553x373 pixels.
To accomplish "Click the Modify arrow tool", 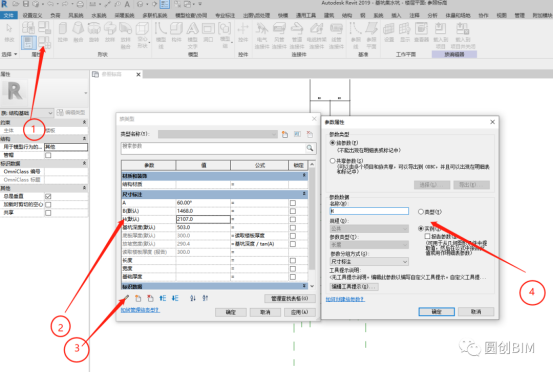I will (9, 32).
